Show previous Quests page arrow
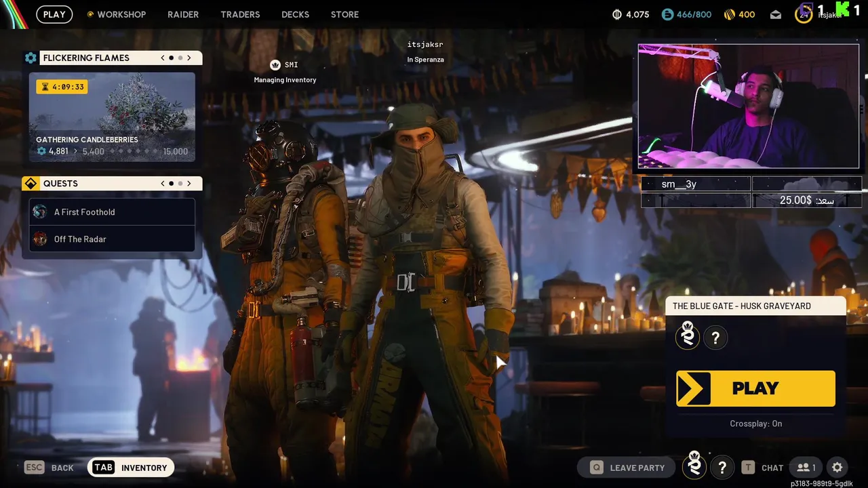This screenshot has height=488, width=868. [x=163, y=184]
